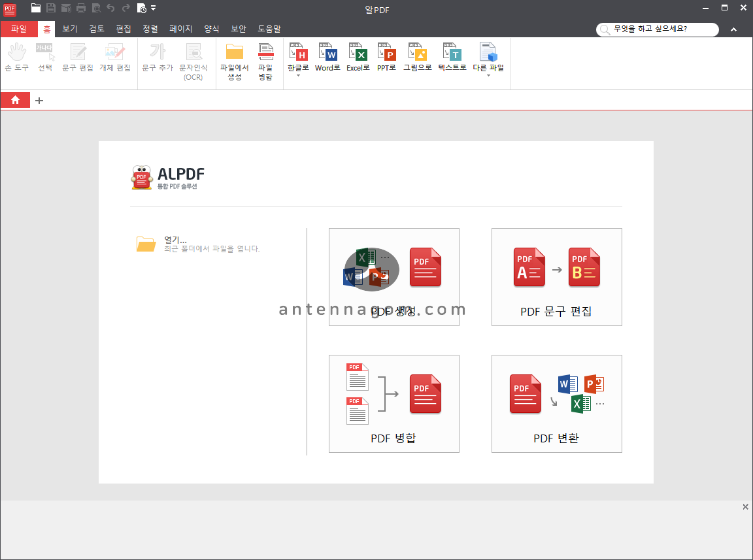Click the print preview icon in title bar
The image size is (753, 560).
coord(96,8)
